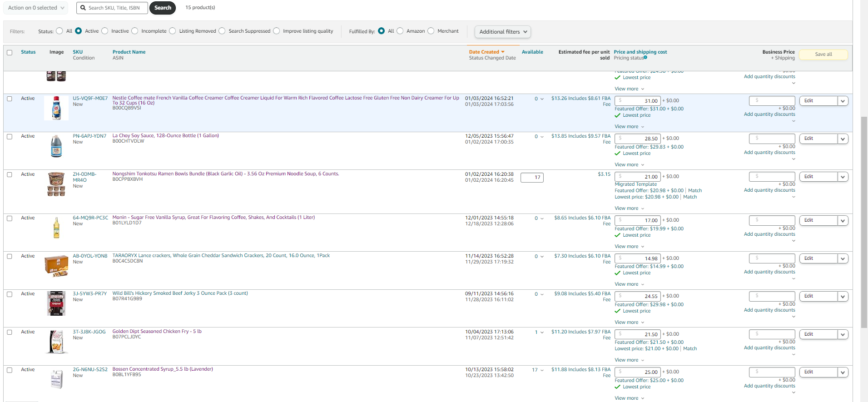Select the Listing Removed filter
This screenshot has width=868, height=402.
click(173, 31)
